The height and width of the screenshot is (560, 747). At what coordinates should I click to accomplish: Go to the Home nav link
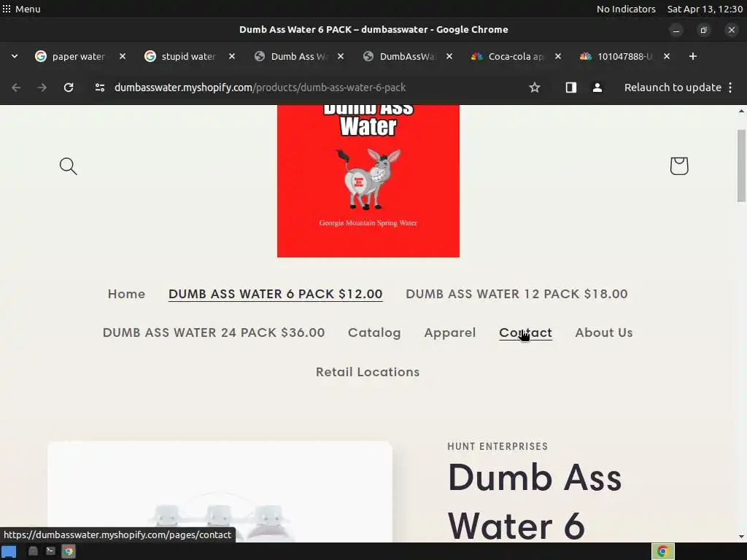(126, 294)
